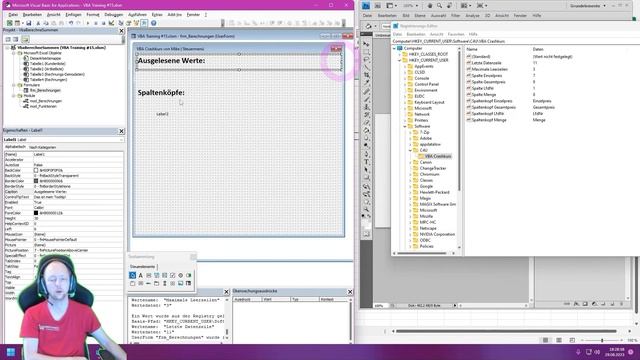Select the OptionButton control in the toolbox

coord(180,276)
